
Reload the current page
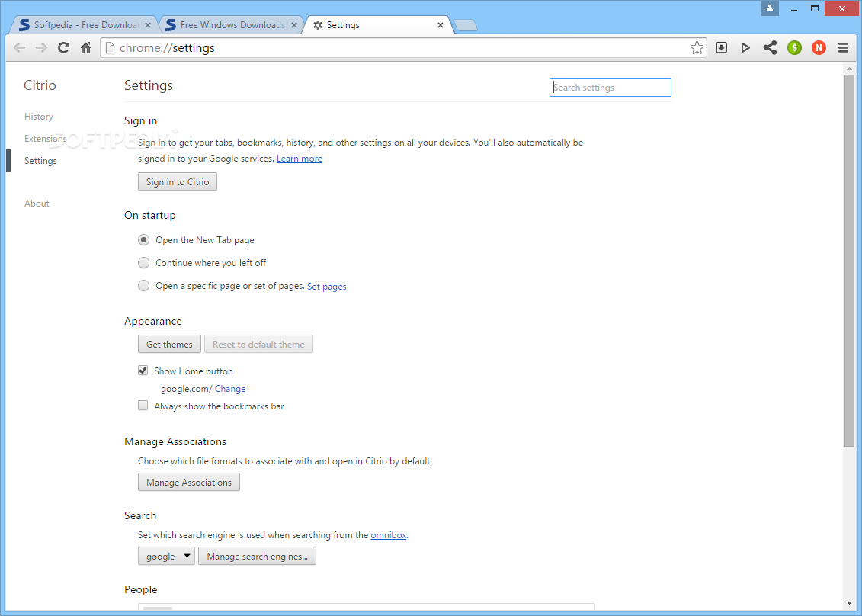point(64,48)
